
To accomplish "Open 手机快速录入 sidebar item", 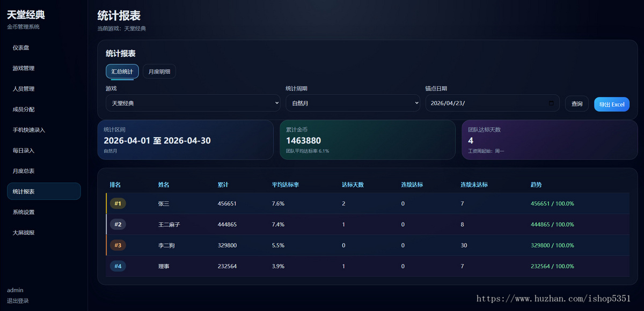I will click(44, 130).
